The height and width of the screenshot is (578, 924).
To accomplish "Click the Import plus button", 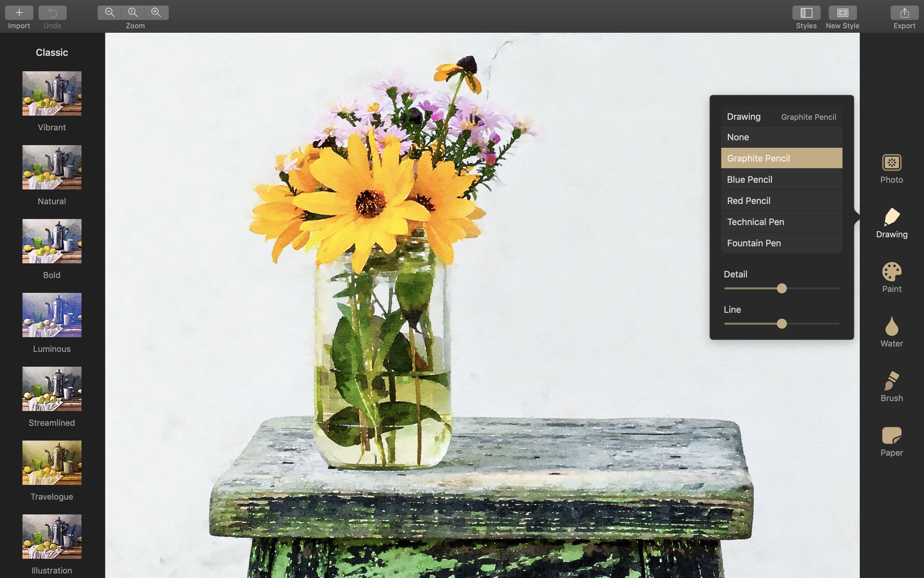I will tap(19, 13).
